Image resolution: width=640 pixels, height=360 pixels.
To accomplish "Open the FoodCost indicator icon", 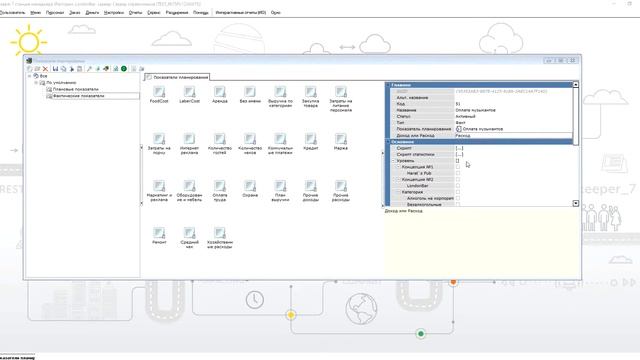I will (159, 92).
